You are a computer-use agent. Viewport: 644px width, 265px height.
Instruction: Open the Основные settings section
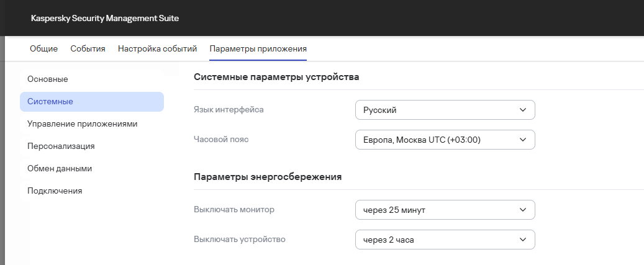[x=48, y=79]
